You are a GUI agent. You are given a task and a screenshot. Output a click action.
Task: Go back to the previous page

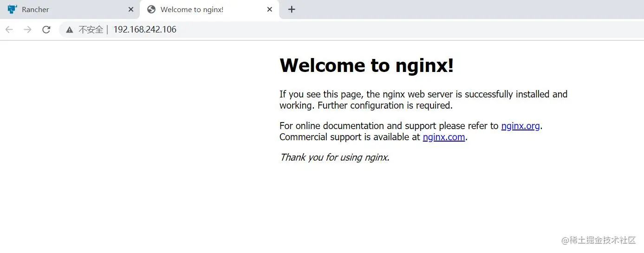coord(9,30)
